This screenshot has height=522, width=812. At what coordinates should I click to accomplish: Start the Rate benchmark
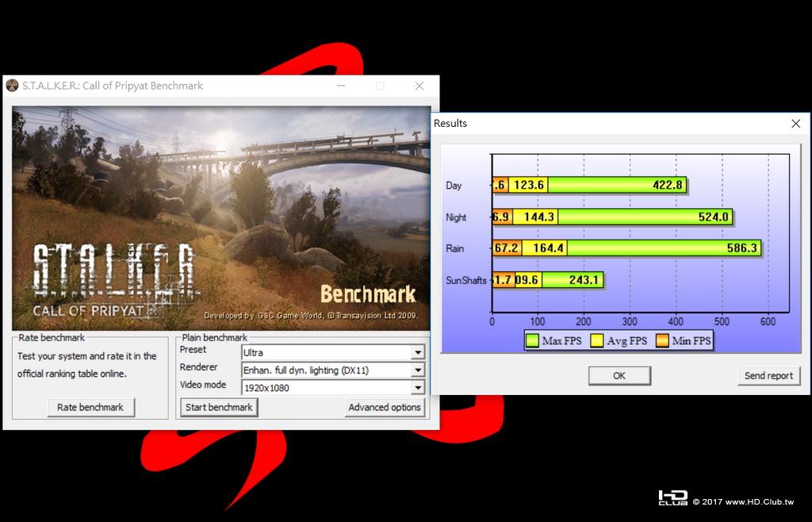(90, 408)
